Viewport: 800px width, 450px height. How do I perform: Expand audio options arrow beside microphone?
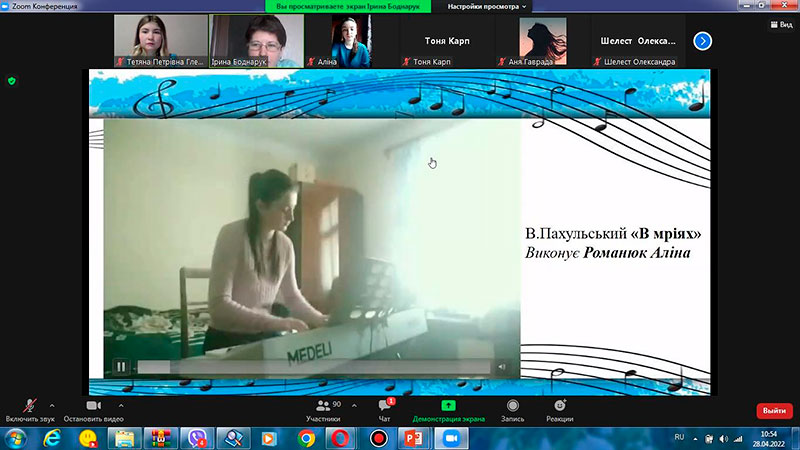pos(52,406)
